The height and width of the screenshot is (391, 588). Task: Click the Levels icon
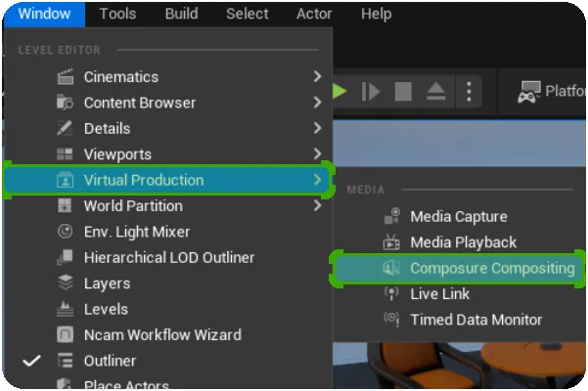pyautogui.click(x=65, y=309)
